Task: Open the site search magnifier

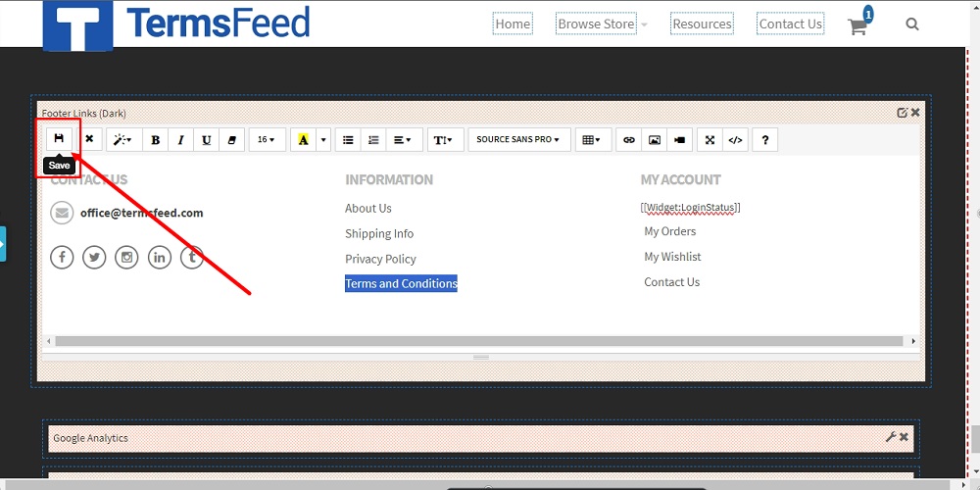Action: [911, 24]
